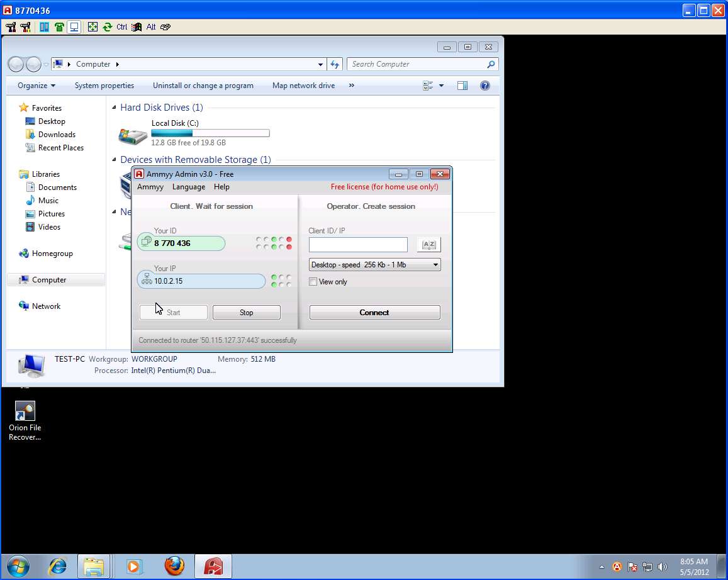Viewport: 728px width, 580px height.
Task: Click the Search Computer field
Action: tap(422, 64)
